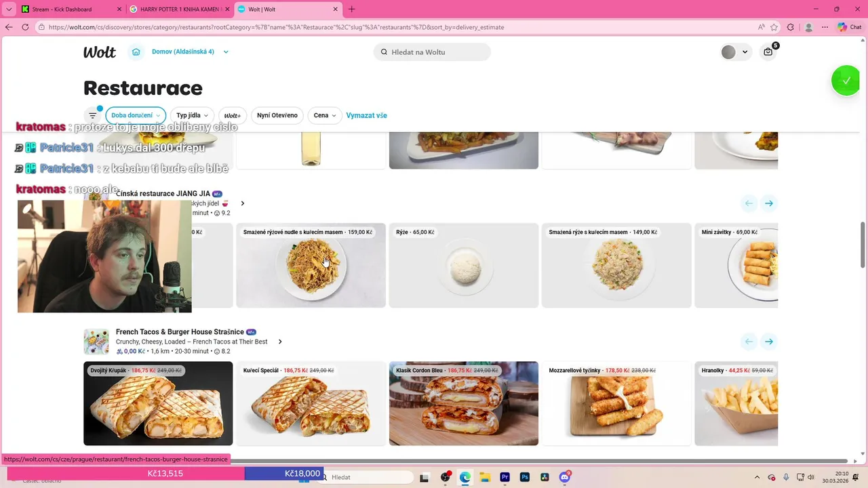Close the Stream - Kick Dashboard tab
Viewport: 868px width, 488px height.
click(x=119, y=9)
